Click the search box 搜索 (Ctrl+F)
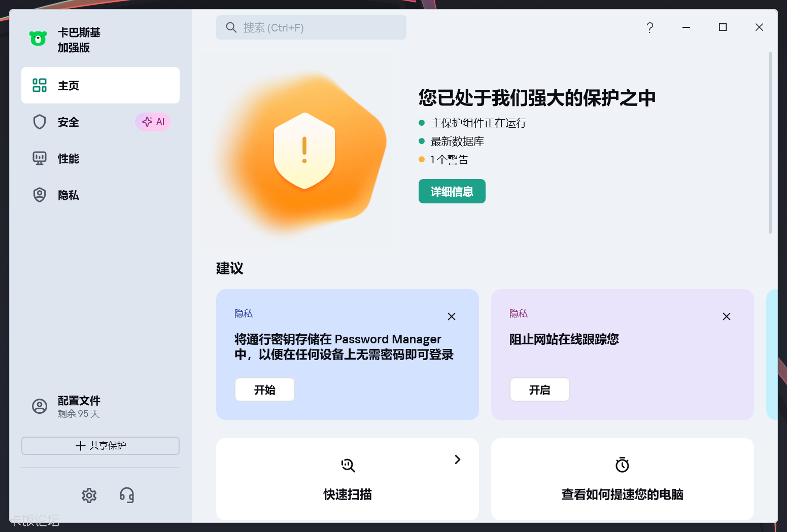This screenshot has width=787, height=532. pos(311,27)
